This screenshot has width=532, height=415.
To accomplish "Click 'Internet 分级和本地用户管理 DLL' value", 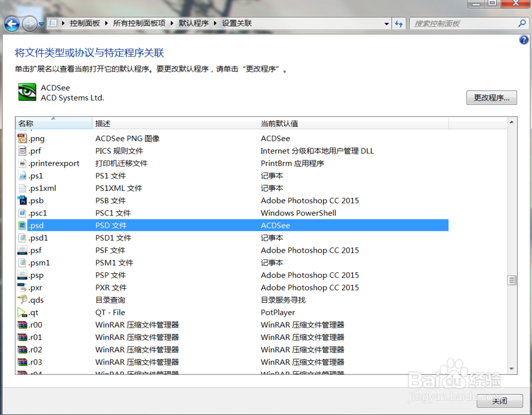I will click(317, 151).
